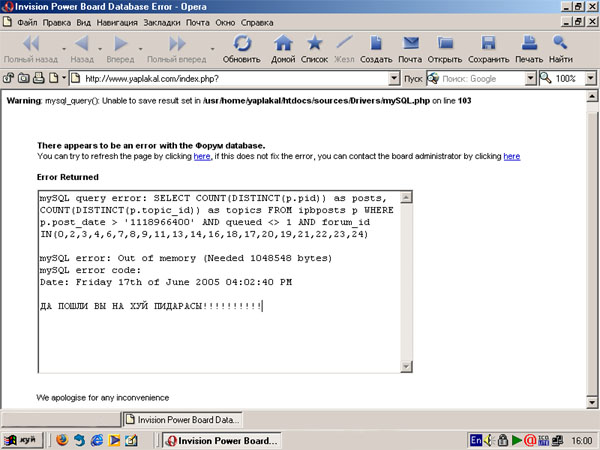Image resolution: width=600 pixels, height=450 pixels.
Task: Print the page with Печать icon
Action: point(529,43)
